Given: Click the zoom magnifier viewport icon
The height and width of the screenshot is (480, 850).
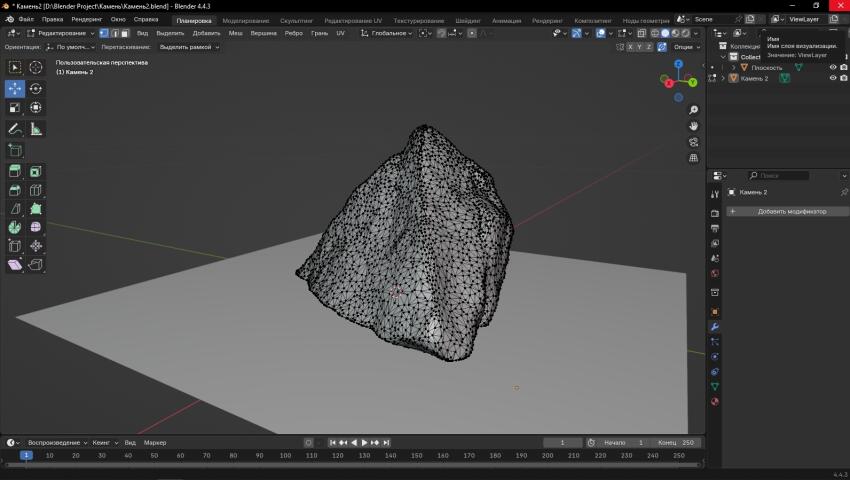Looking at the screenshot, I should click(x=693, y=110).
